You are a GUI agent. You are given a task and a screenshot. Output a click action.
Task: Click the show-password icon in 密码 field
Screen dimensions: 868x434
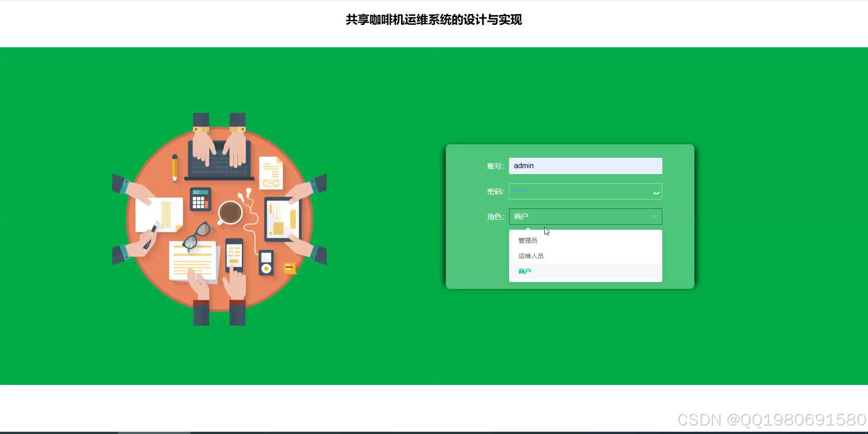pos(655,192)
